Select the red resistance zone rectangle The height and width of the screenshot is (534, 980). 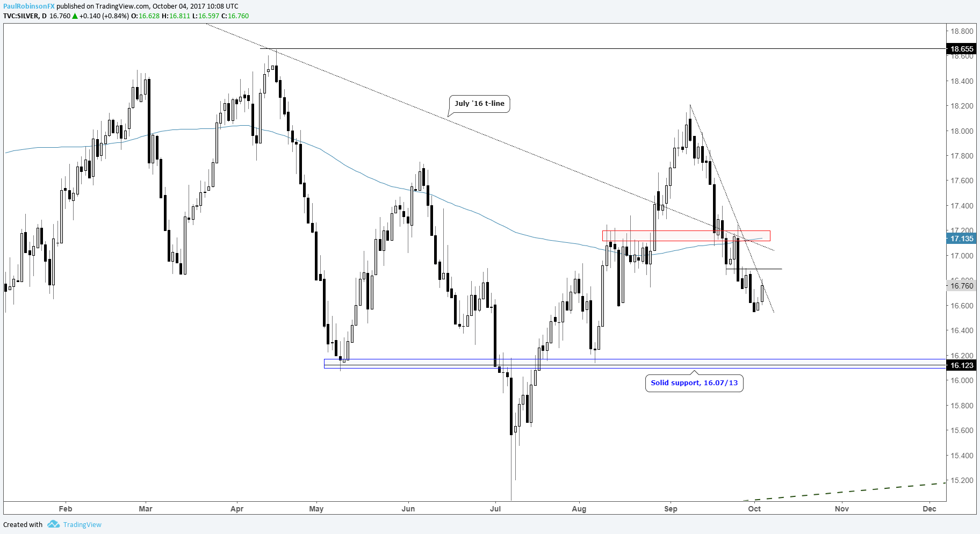pos(686,236)
